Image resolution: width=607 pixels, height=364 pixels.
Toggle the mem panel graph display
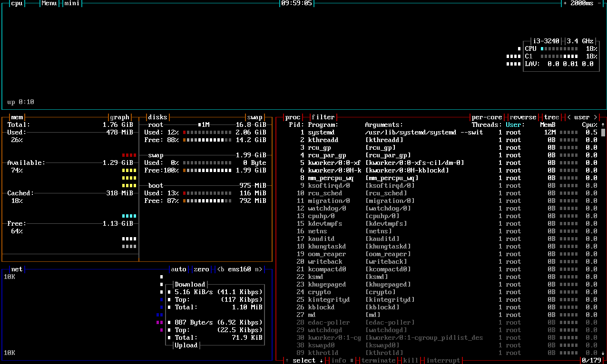119,117
